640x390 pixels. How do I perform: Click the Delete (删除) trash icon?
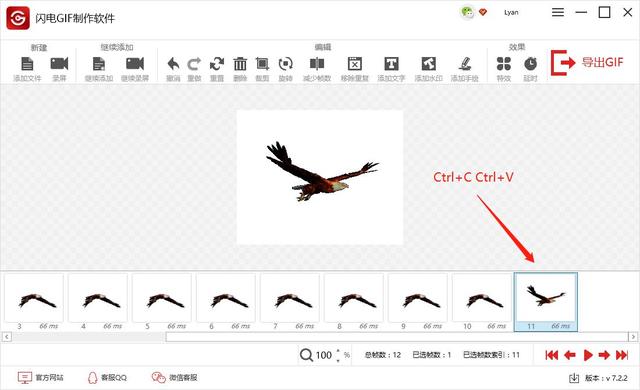click(240, 64)
